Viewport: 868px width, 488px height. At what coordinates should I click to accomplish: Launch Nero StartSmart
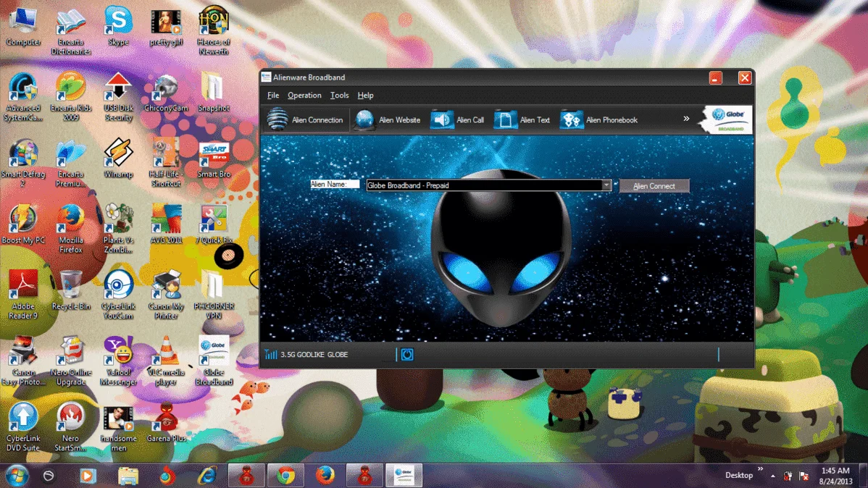(x=71, y=427)
